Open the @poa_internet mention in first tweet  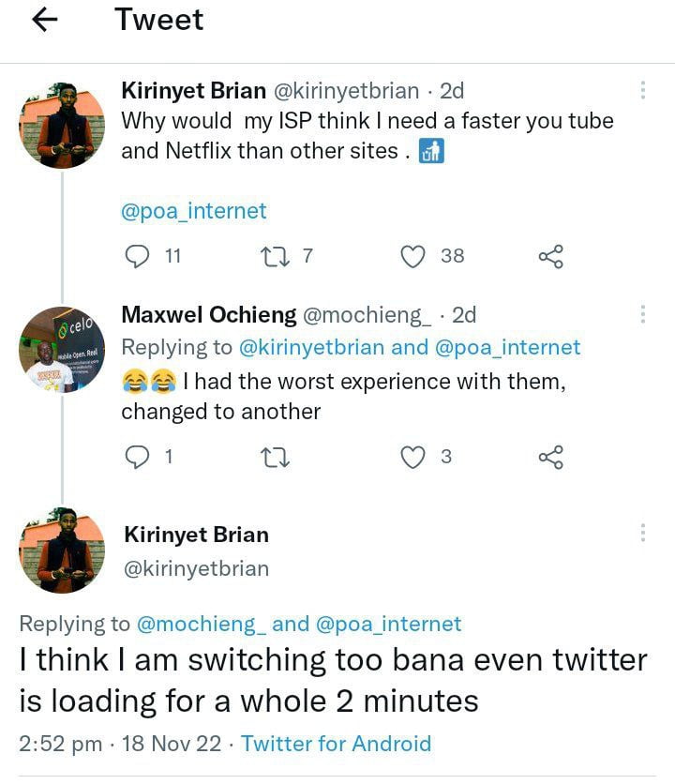coord(194,211)
